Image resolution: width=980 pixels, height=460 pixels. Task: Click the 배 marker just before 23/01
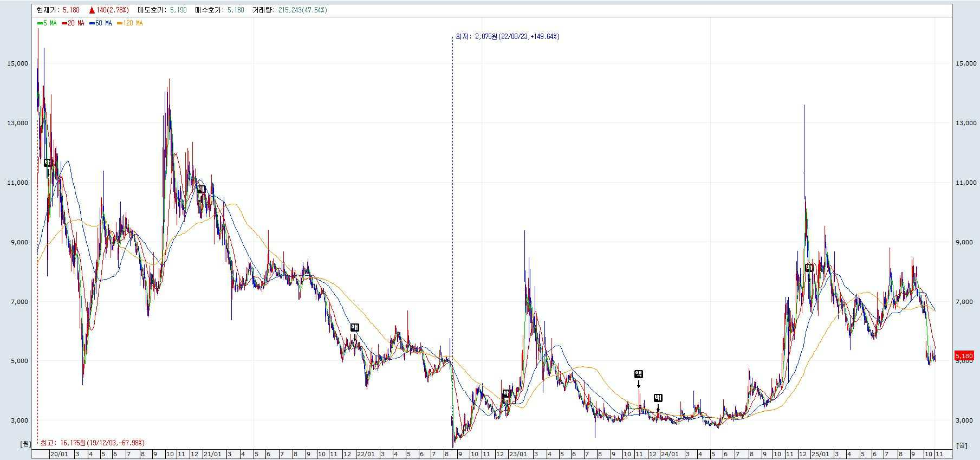507,394
